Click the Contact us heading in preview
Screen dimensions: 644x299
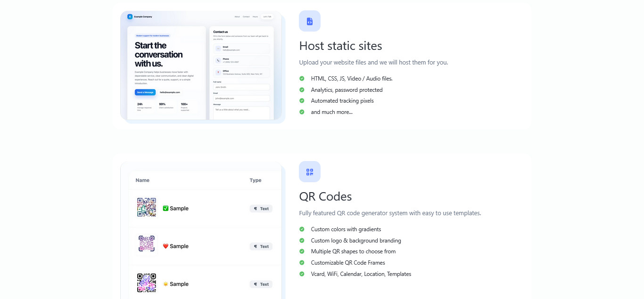221,32
